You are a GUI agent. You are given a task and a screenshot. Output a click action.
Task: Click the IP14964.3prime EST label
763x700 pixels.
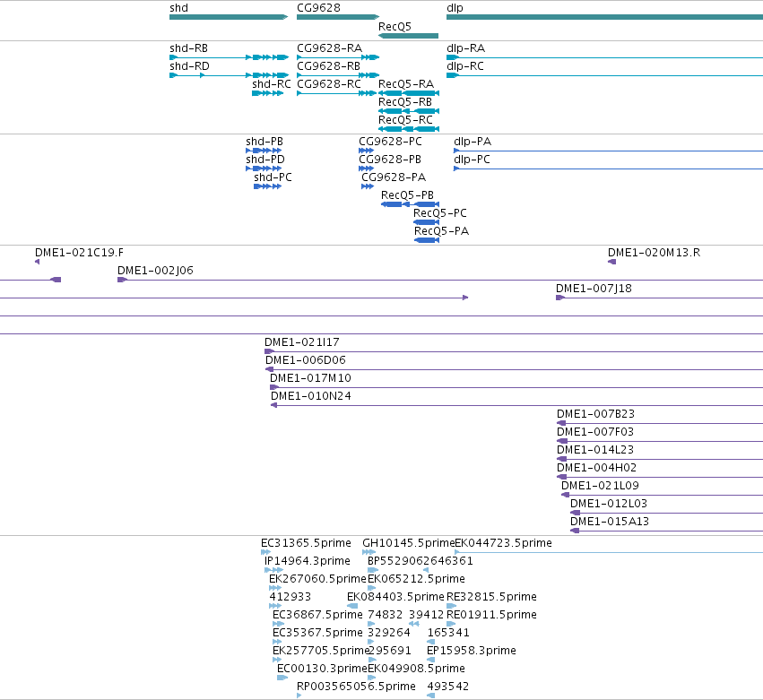pos(307,561)
